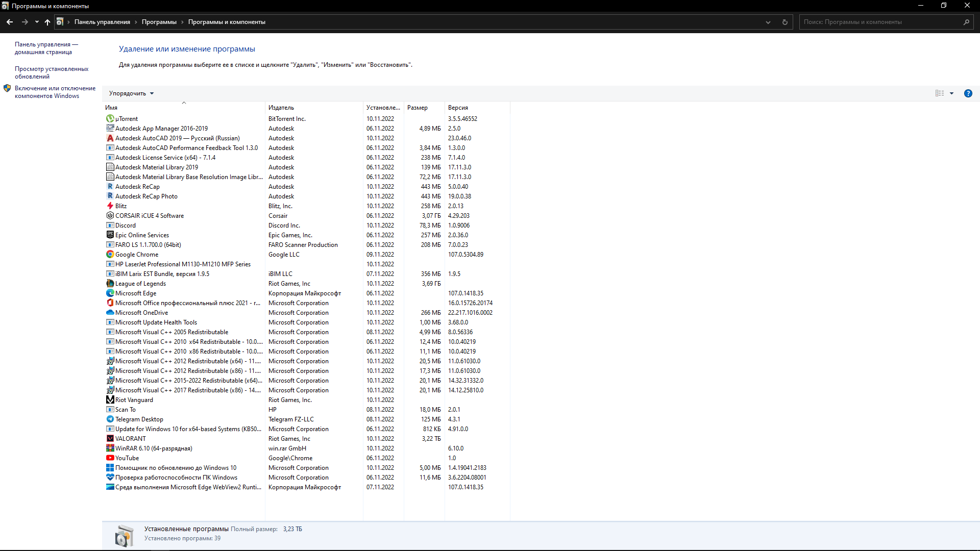This screenshot has width=980, height=551.
Task: Click the µTorrent program icon
Action: [110, 118]
